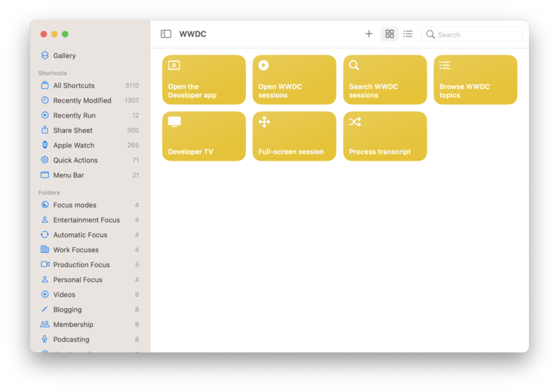This screenshot has width=559, height=392.
Task: Run the Process transcript shortcut
Action: (384, 136)
